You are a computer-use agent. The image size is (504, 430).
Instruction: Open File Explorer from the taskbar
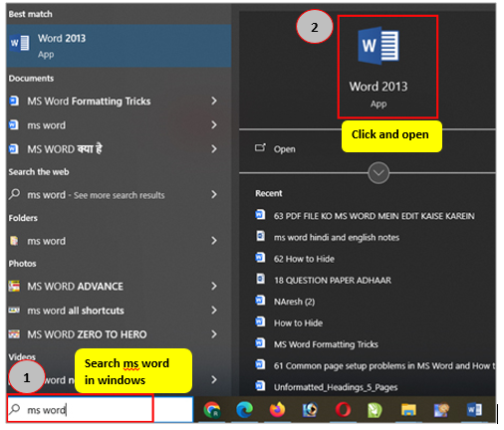point(408,410)
